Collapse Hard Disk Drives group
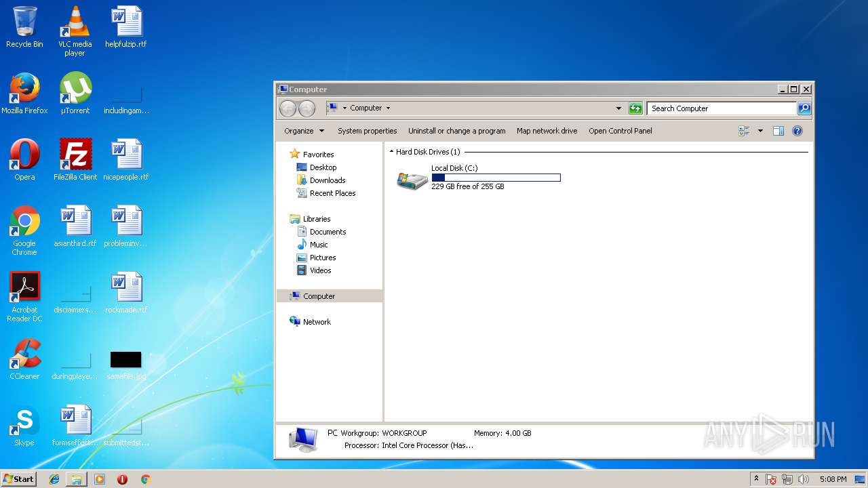Image resolution: width=868 pixels, height=488 pixels. pos(391,152)
